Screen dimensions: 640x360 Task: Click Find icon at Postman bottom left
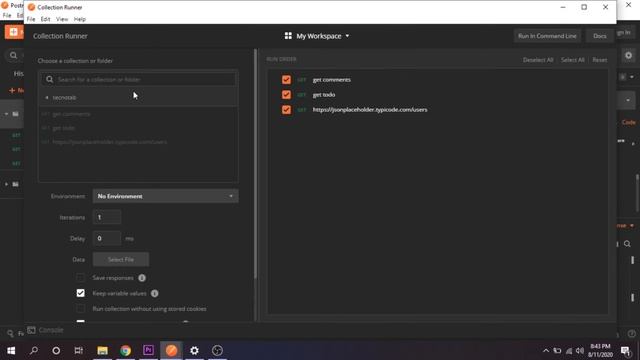pos(11,333)
